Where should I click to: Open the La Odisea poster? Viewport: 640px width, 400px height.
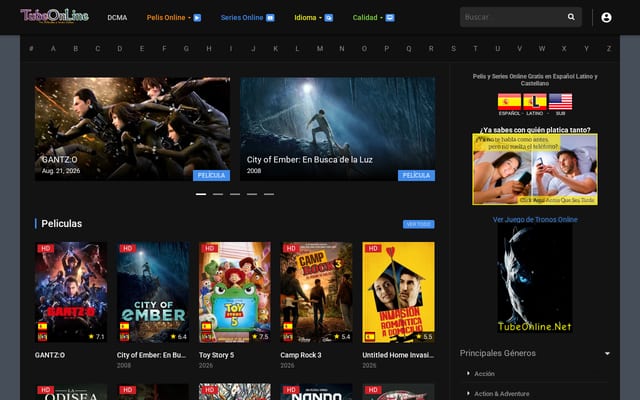pos(71,392)
